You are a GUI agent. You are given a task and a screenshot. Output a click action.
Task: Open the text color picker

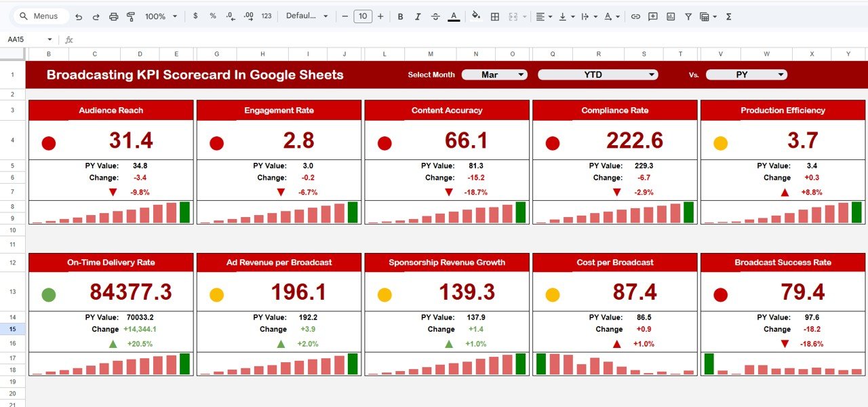tap(453, 16)
